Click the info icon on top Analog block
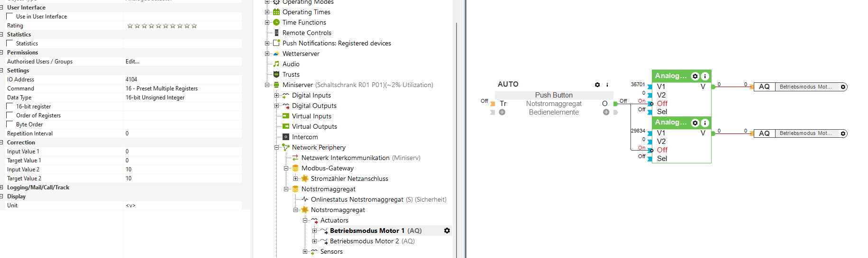The width and height of the screenshot is (868, 258). pyautogui.click(x=705, y=76)
